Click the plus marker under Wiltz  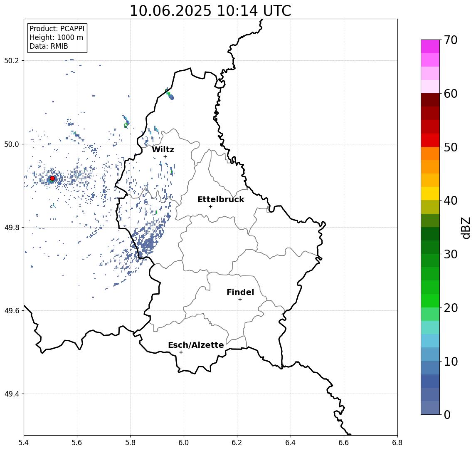[x=165, y=156]
